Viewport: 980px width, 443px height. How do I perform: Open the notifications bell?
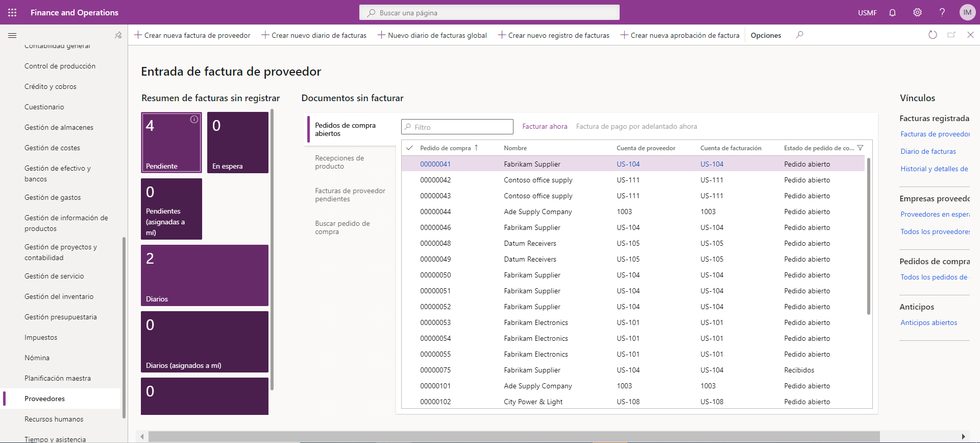(892, 12)
